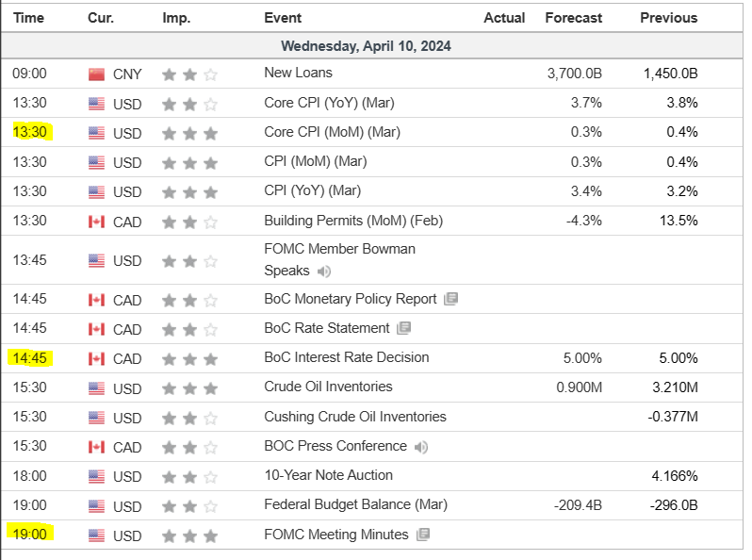Click the China flag icon for New Loans
Screen dimensions: 752x560
96,74
